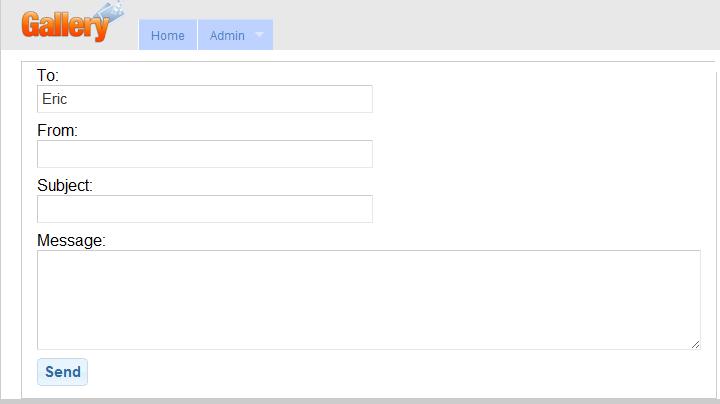The height and width of the screenshot is (404, 720).
Task: Send the message with Send button
Action: click(62, 372)
